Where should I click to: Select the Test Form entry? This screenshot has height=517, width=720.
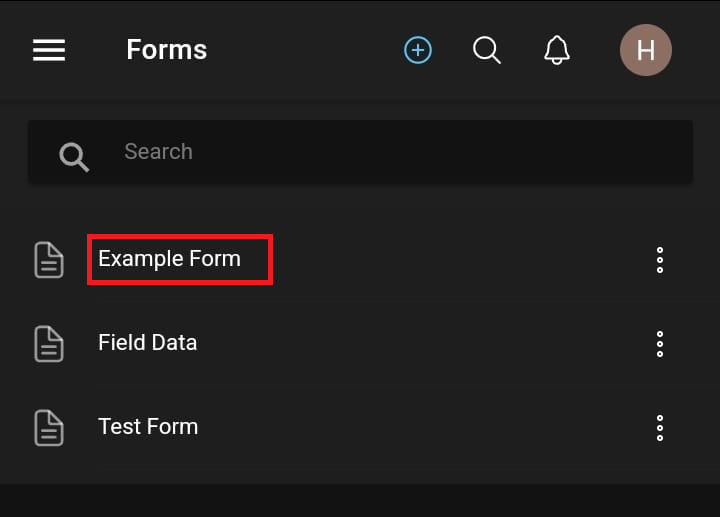[x=148, y=427]
